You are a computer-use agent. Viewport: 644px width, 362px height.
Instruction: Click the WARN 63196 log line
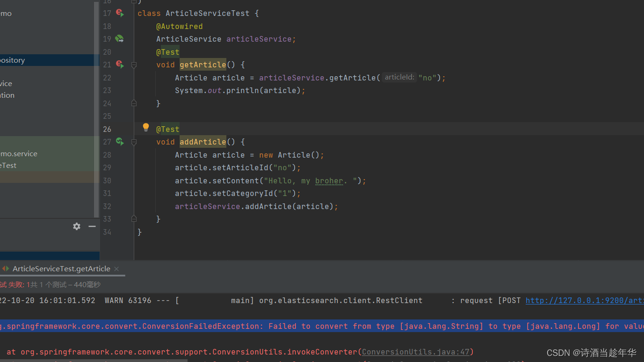pos(322,300)
